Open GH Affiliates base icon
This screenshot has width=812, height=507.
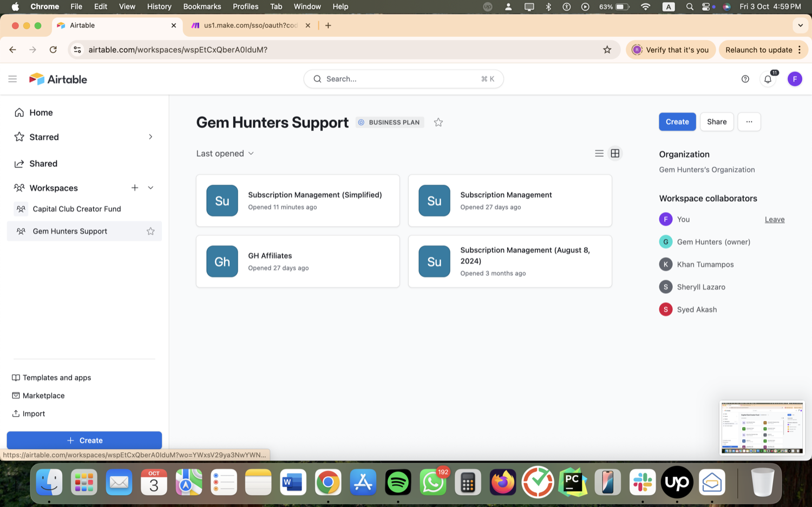[x=222, y=261]
